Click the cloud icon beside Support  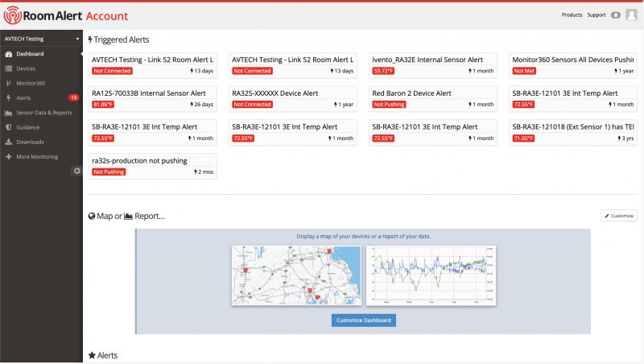point(615,15)
